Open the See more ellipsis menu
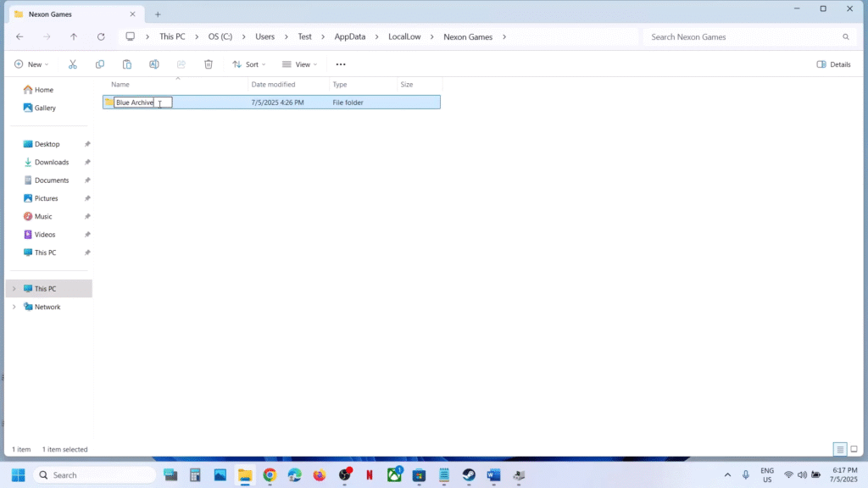The height and width of the screenshot is (488, 868). point(341,64)
